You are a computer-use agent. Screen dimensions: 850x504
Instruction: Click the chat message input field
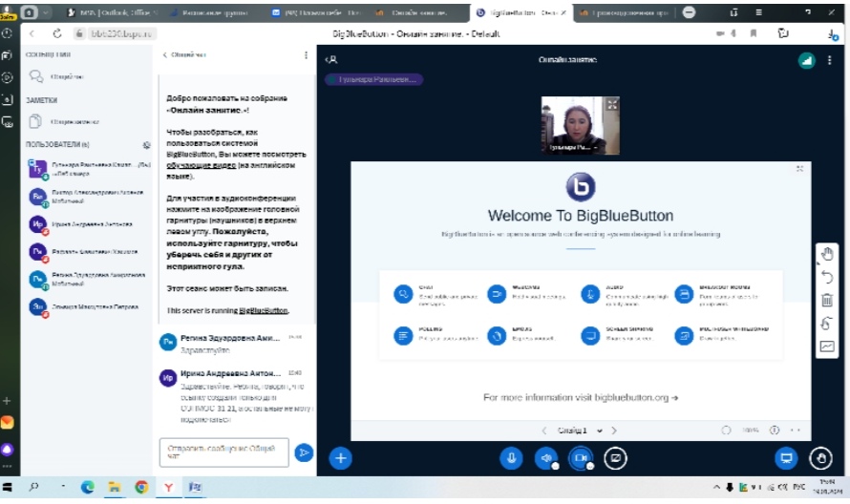point(223,452)
